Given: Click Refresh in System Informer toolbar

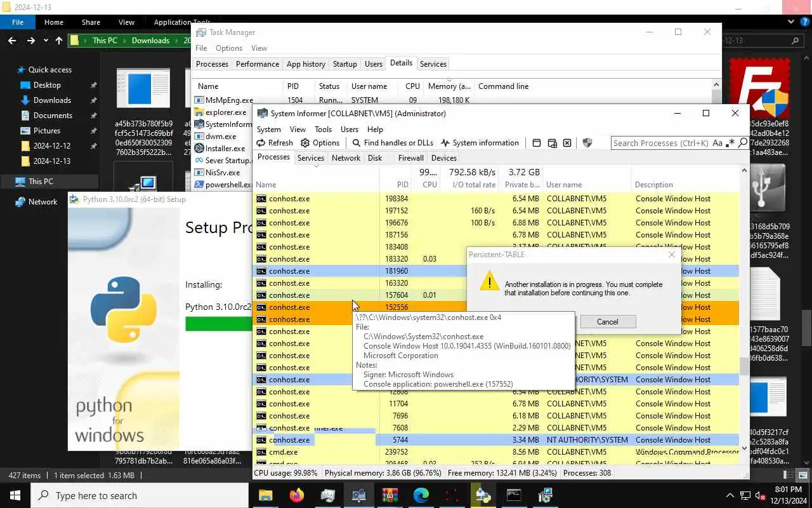Looking at the screenshot, I should [275, 143].
